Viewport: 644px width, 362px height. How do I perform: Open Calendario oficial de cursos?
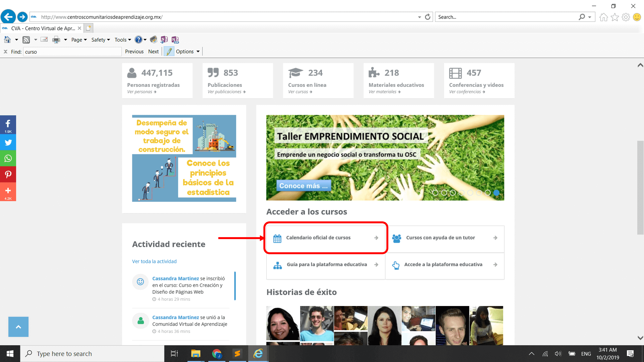(326, 238)
